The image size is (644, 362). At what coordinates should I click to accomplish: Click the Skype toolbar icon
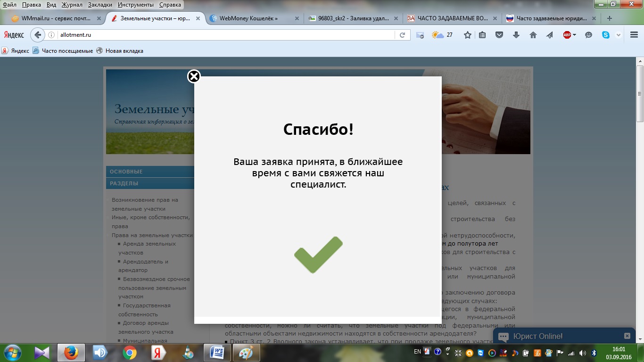click(605, 35)
